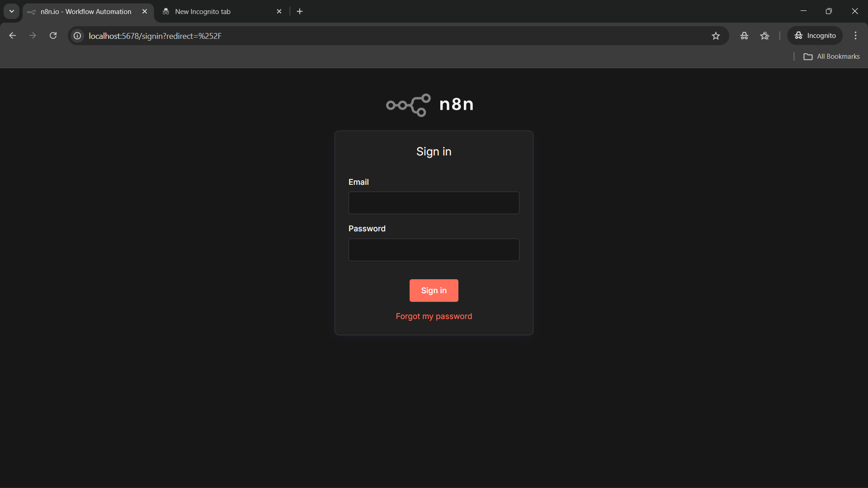Expand the tab search dropdown arrow
This screenshot has width=868, height=488.
pyautogui.click(x=12, y=11)
